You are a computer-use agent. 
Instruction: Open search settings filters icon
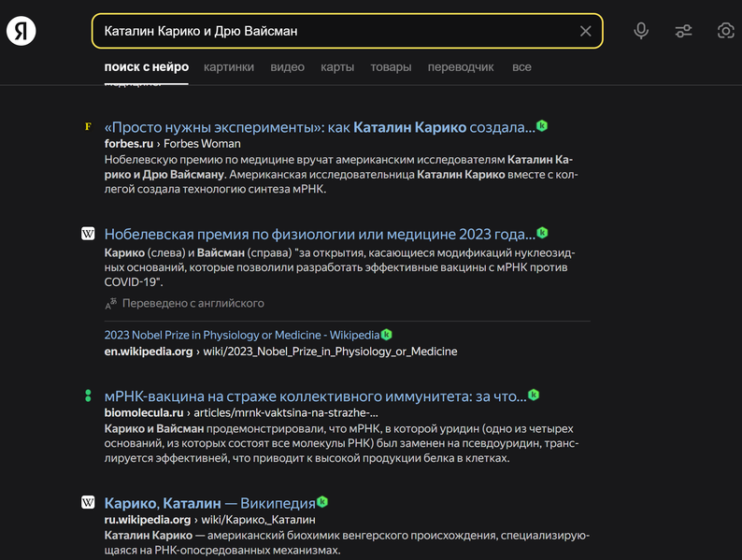684,31
